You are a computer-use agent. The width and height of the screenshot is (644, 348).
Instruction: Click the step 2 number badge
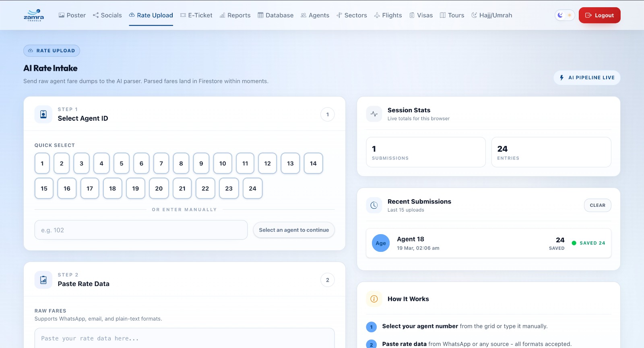(x=328, y=280)
